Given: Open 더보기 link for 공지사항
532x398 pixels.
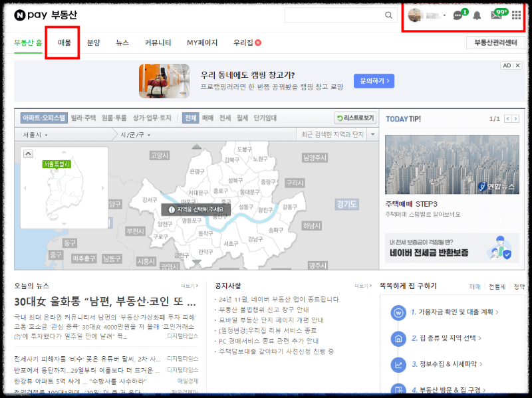Looking at the screenshot, I should coord(363,286).
